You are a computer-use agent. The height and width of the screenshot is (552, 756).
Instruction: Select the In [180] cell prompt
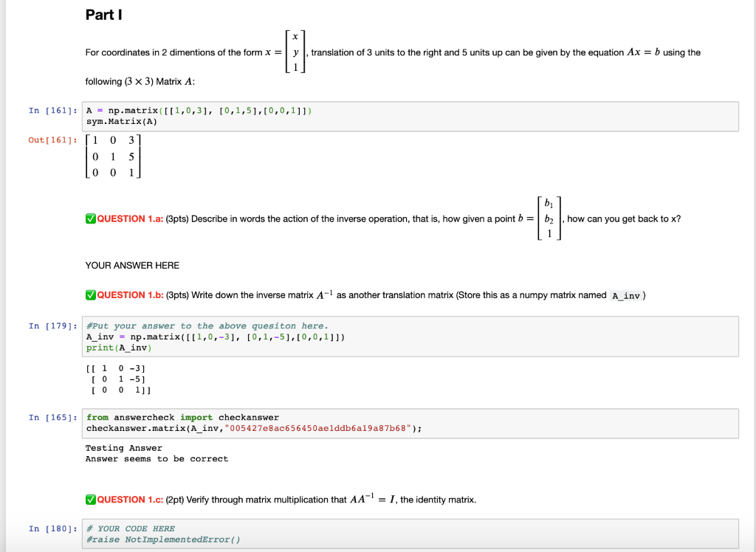pyautogui.click(x=52, y=528)
